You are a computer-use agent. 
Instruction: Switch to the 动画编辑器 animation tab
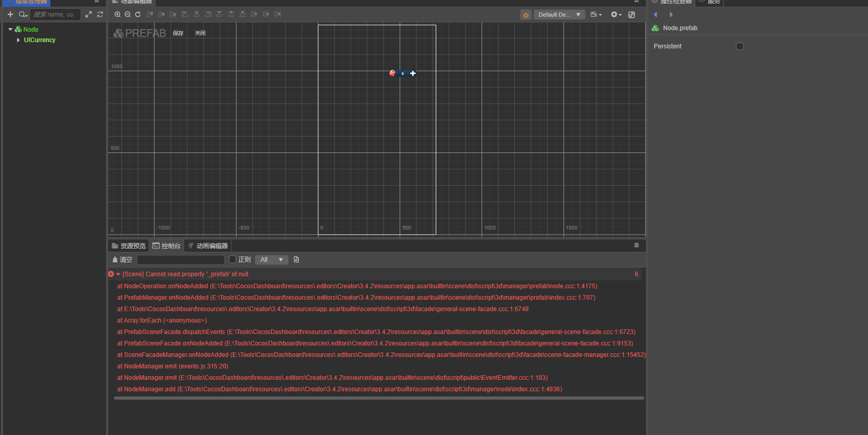(208, 246)
